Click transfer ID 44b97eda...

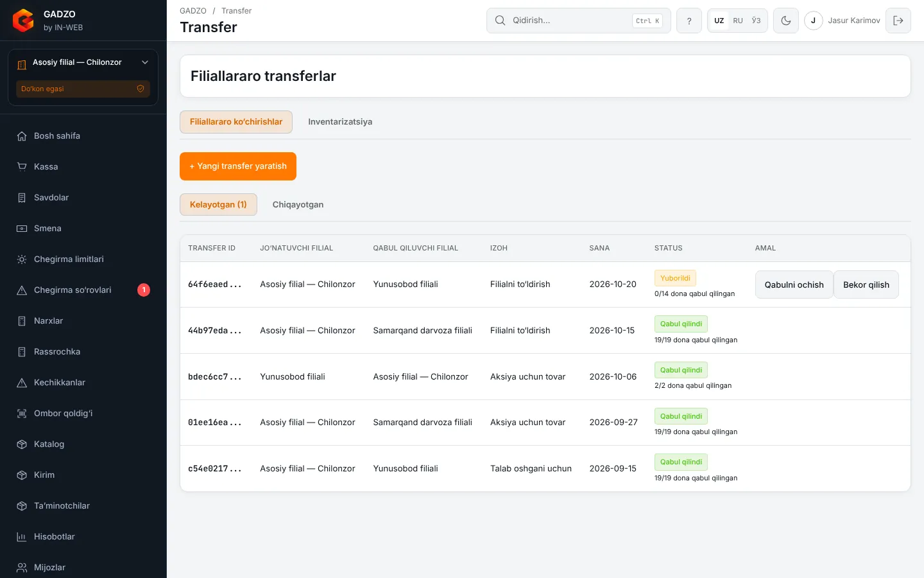215,331
